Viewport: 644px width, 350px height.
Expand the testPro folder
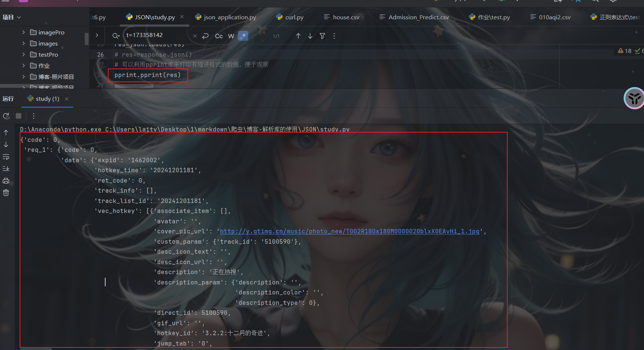23,54
